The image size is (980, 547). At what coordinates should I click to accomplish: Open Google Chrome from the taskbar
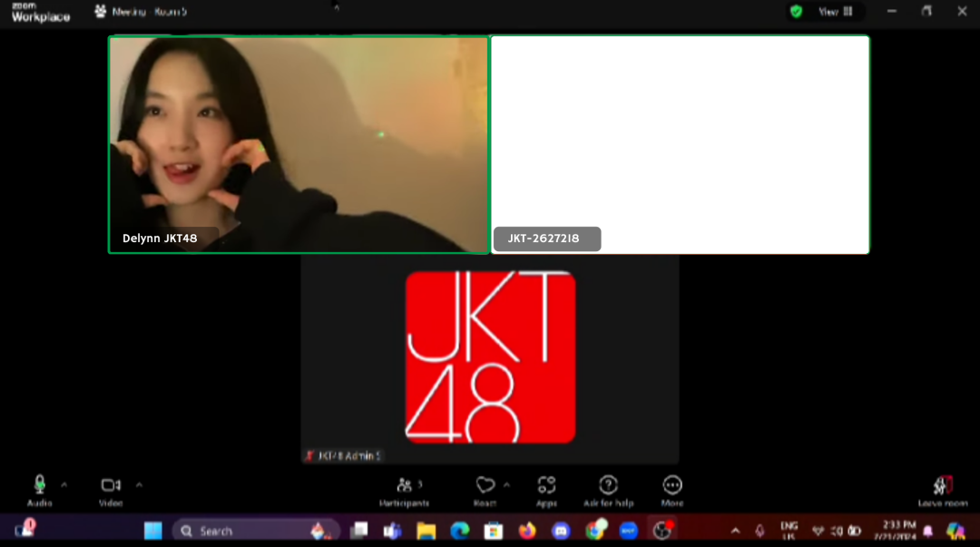click(595, 531)
